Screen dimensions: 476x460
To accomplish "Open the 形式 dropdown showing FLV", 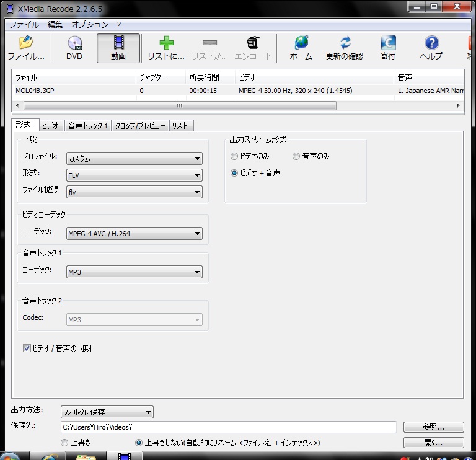I will (134, 175).
